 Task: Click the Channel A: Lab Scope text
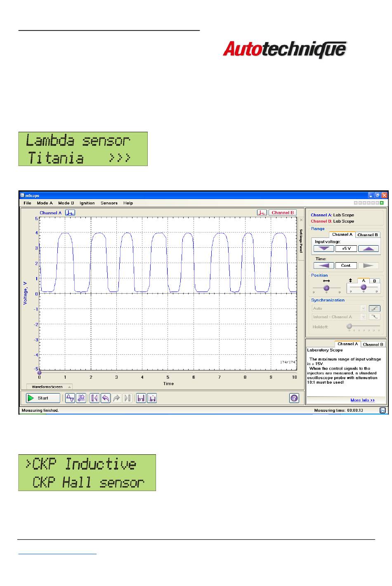coord(332,215)
